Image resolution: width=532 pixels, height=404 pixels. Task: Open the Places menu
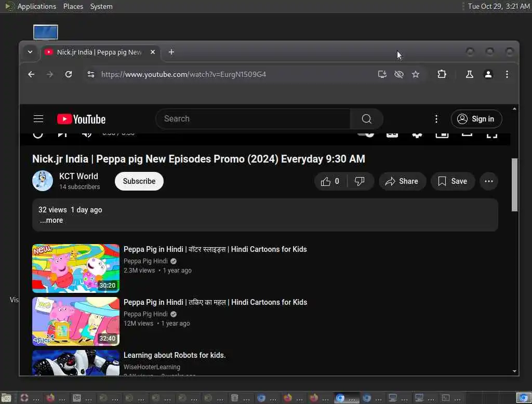coord(73,6)
